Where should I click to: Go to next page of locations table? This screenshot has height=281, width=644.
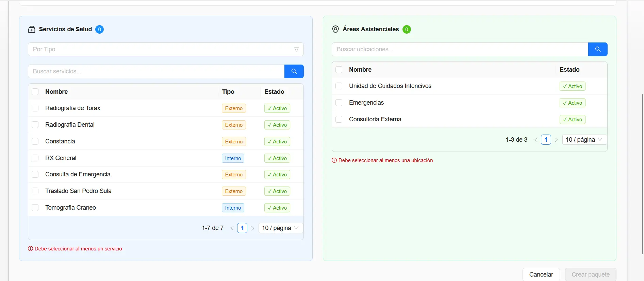click(x=557, y=140)
